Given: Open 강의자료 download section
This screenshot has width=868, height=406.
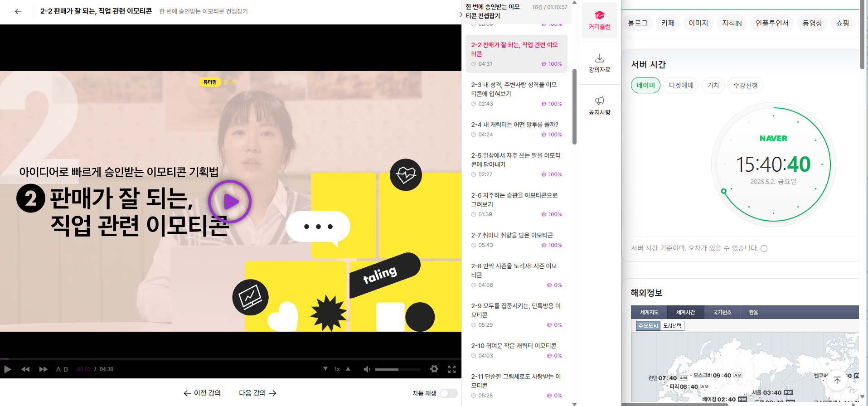Looking at the screenshot, I should (x=600, y=63).
